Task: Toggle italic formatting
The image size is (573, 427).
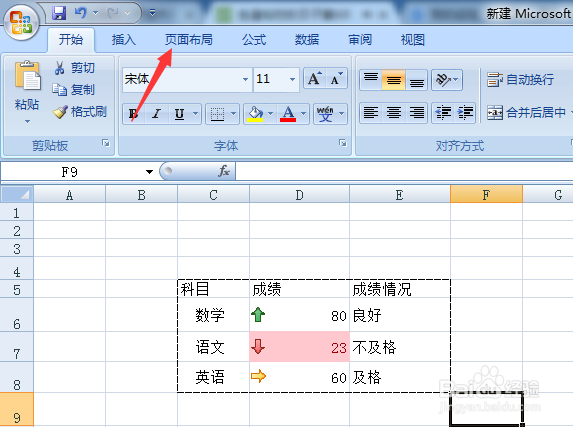Action: [156, 114]
